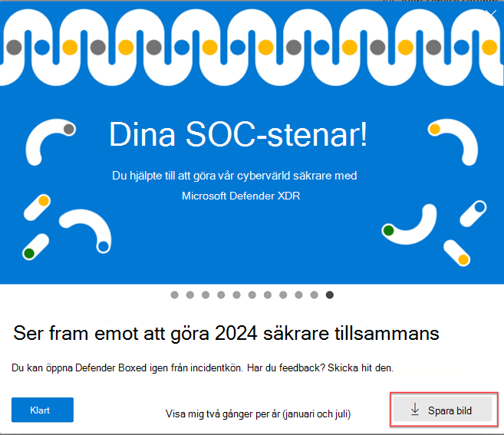This screenshot has height=435, width=504.
Task: Click the Dina SOC-stenar! banner heading
Action: coord(238,134)
